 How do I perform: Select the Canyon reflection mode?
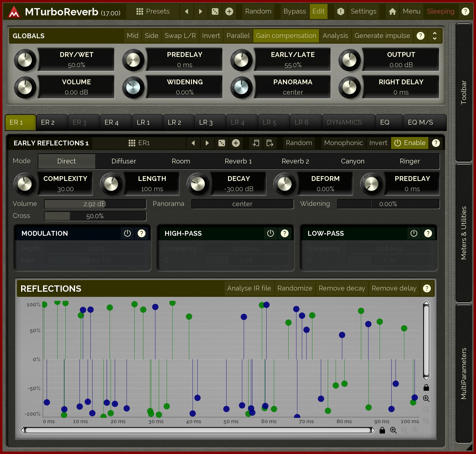(x=352, y=161)
